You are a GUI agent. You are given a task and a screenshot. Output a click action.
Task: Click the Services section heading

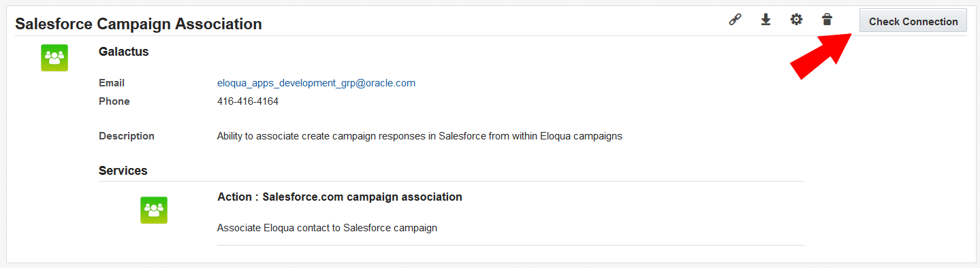[123, 170]
